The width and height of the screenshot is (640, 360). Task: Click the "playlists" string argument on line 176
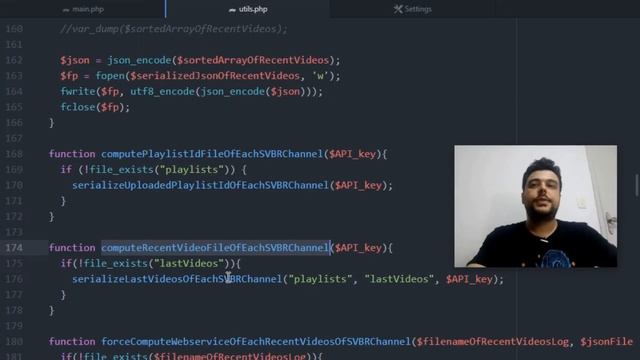point(320,279)
